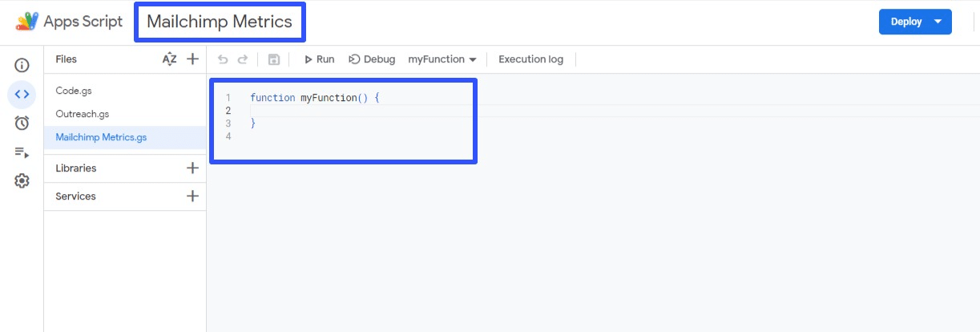Click the Redo arrow icon
The height and width of the screenshot is (332, 980).
(243, 59)
